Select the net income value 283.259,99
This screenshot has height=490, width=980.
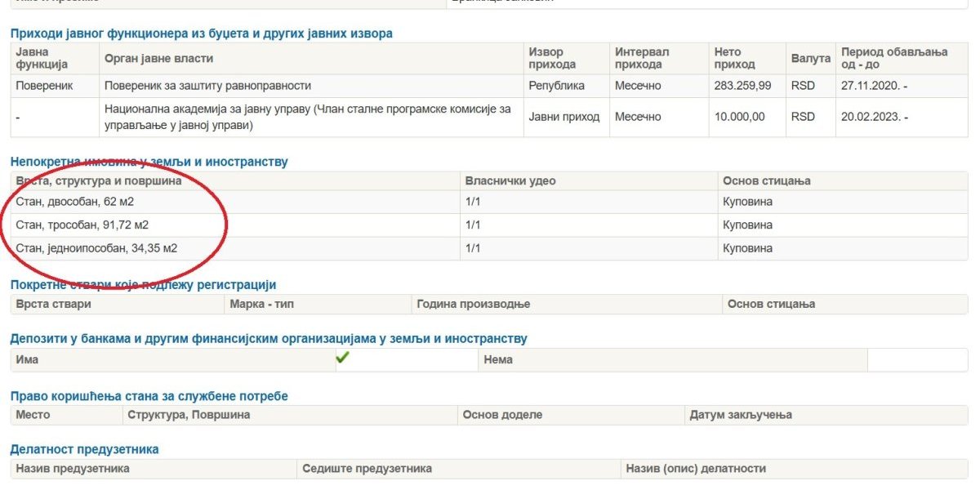click(742, 86)
